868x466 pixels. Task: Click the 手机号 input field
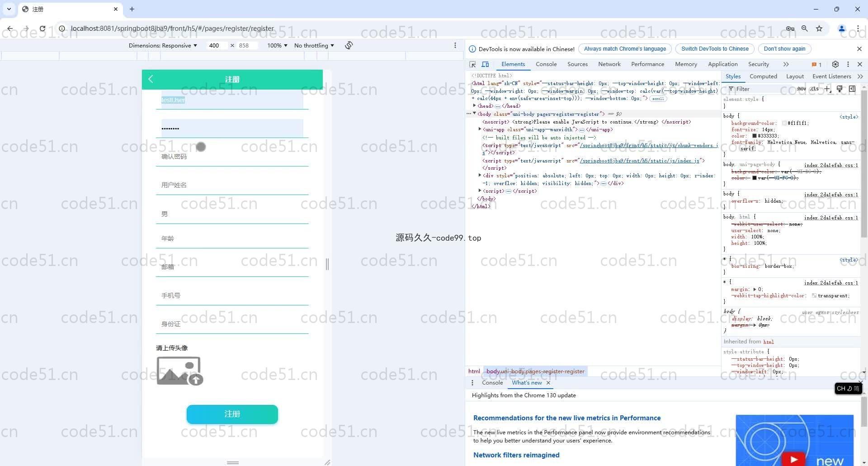(x=232, y=295)
